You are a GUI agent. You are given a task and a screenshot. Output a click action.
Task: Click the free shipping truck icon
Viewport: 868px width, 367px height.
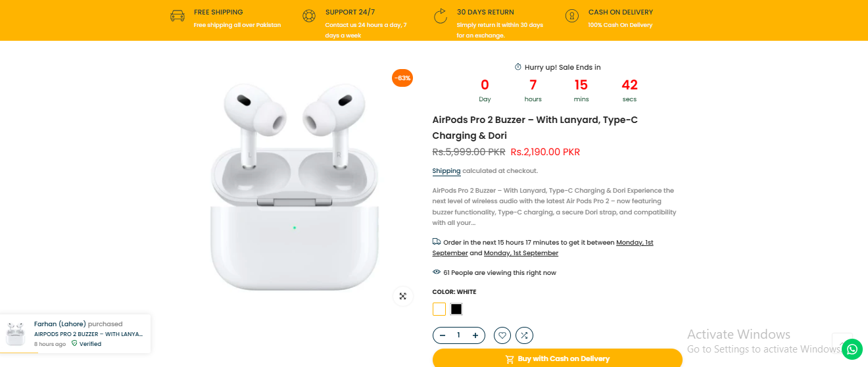pyautogui.click(x=178, y=16)
